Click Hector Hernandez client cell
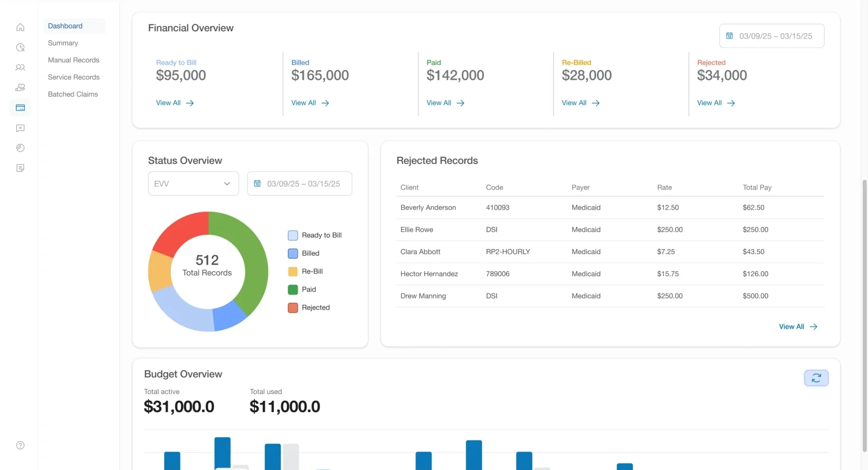 coord(429,274)
